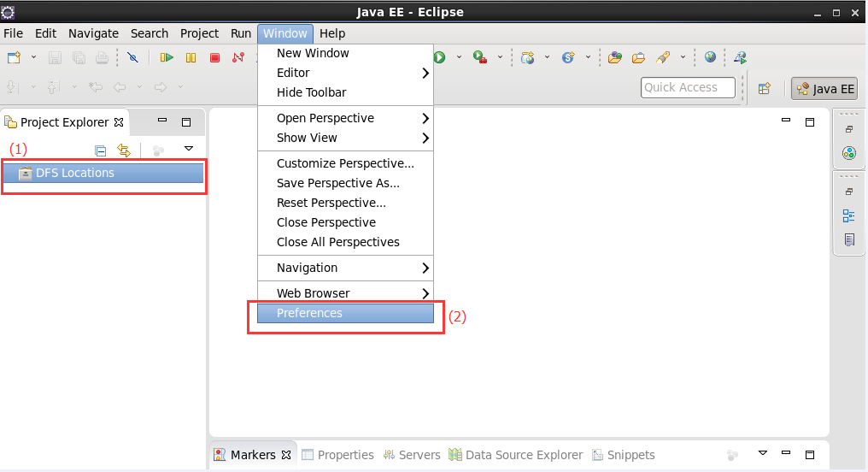The height and width of the screenshot is (472, 868).
Task: Click the New Servlet icon
Action: tap(568, 57)
